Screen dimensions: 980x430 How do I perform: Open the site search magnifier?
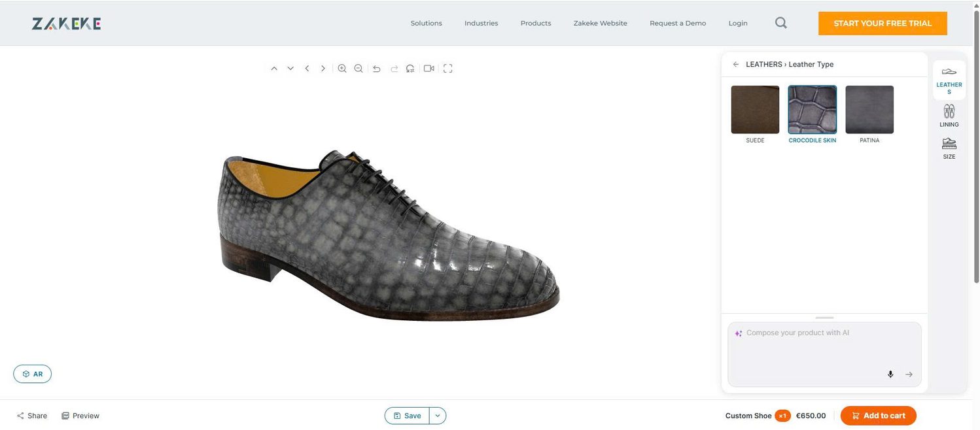click(781, 23)
